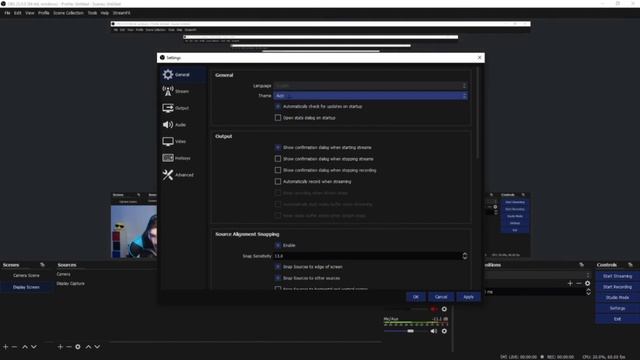Adjust the transition duration stepper
The height and width of the screenshot is (360, 640).
point(588,292)
